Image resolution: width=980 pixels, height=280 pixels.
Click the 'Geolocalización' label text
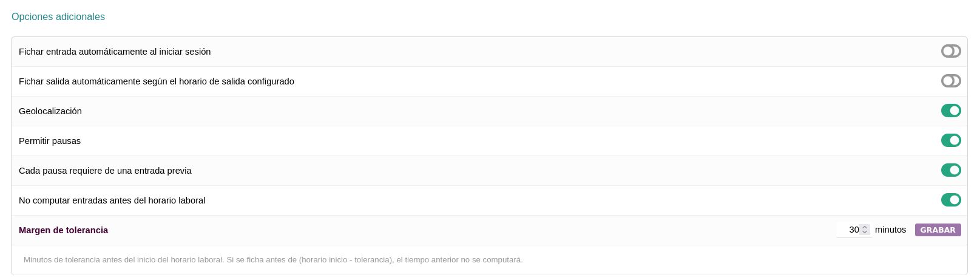50,112
